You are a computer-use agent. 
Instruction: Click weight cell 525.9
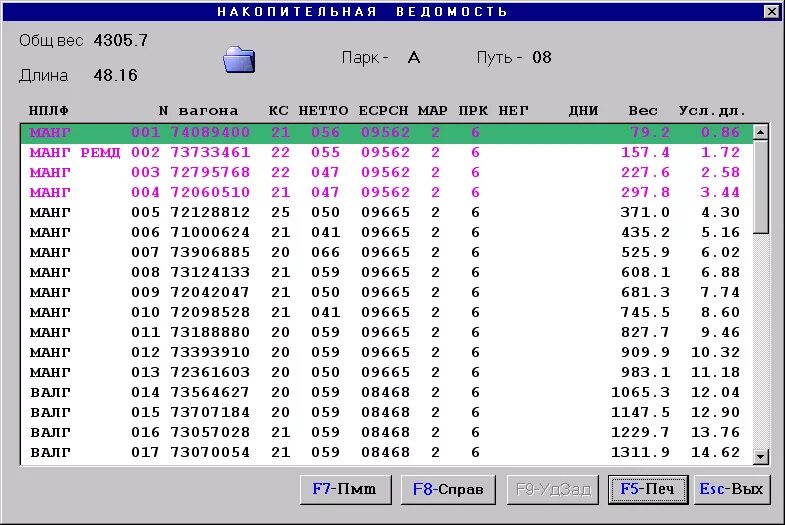645,253
